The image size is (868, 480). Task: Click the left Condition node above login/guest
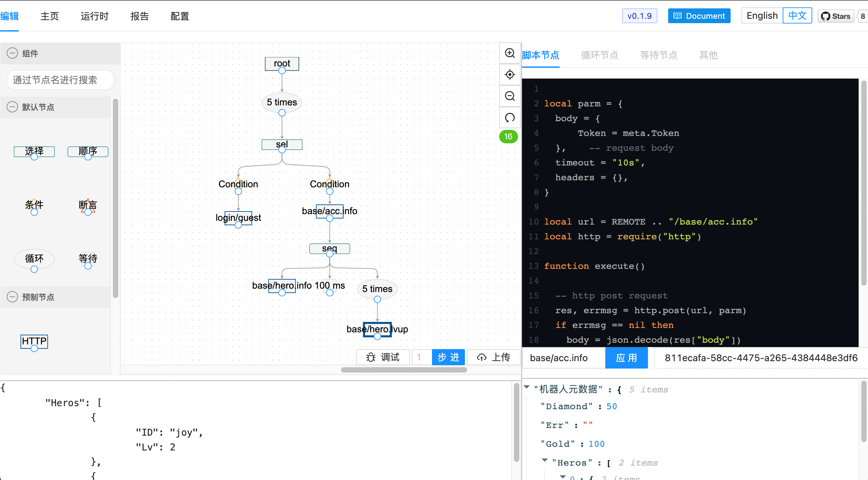pos(238,184)
